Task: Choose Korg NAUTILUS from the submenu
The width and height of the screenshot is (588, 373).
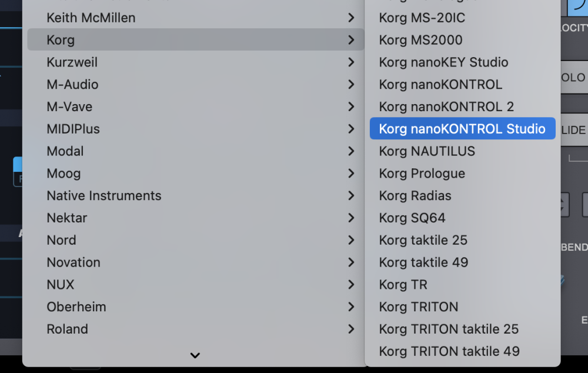Action: pos(427,151)
